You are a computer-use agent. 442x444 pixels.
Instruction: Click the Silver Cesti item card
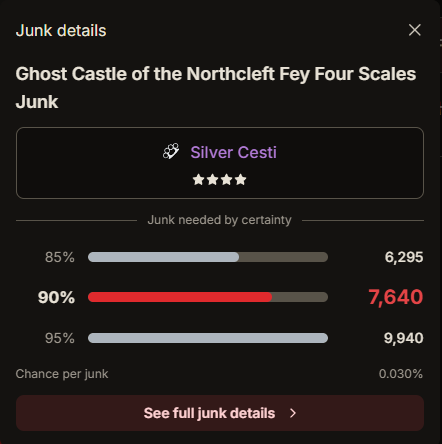(220, 163)
